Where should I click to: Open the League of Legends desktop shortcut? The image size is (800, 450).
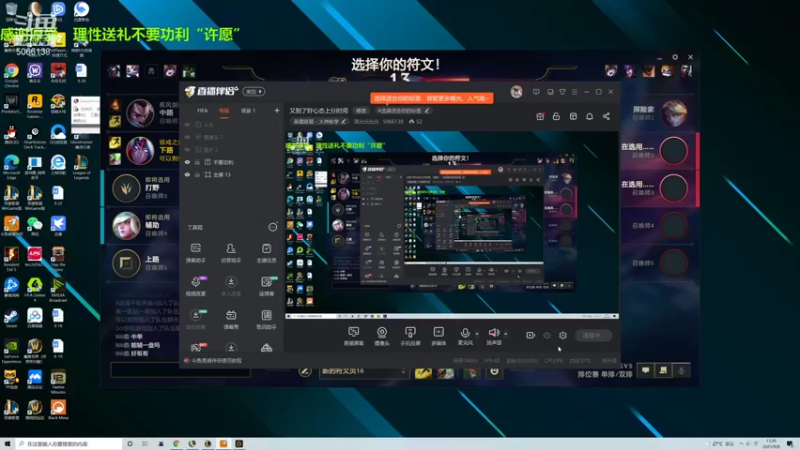coord(81,167)
